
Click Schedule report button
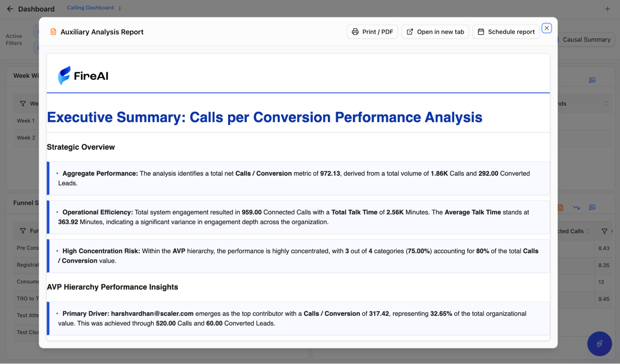point(506,32)
